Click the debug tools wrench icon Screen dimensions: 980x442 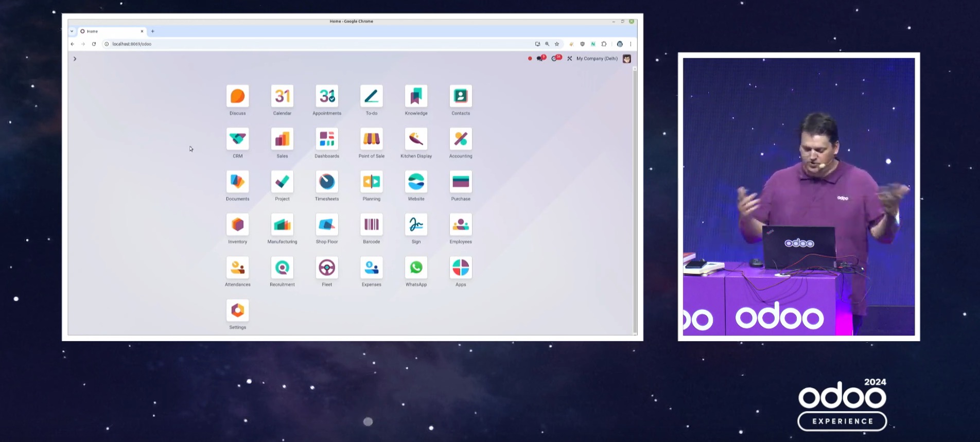point(569,59)
